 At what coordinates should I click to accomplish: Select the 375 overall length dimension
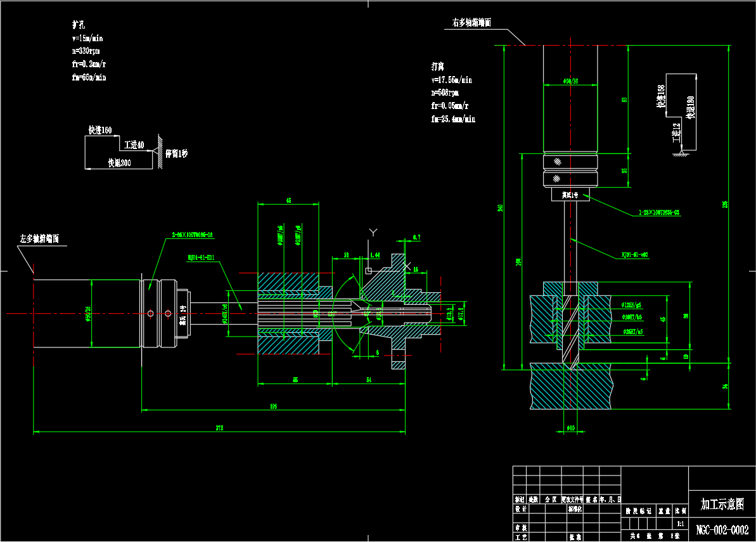tap(219, 429)
